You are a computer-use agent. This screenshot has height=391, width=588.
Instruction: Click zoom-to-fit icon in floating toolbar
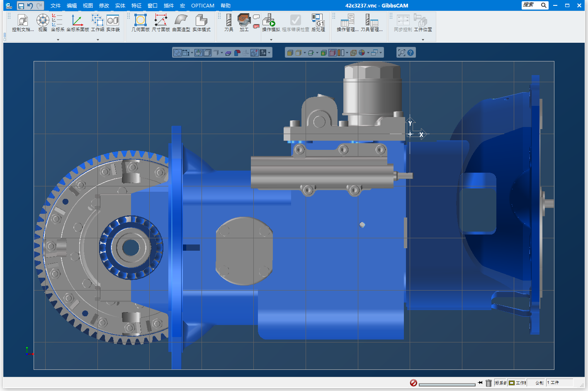tap(401, 53)
